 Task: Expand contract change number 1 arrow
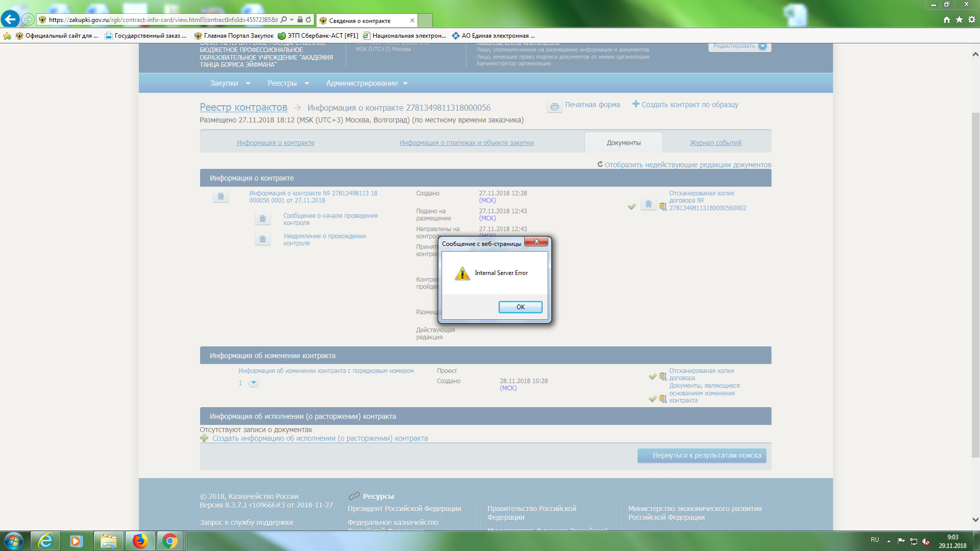click(253, 383)
